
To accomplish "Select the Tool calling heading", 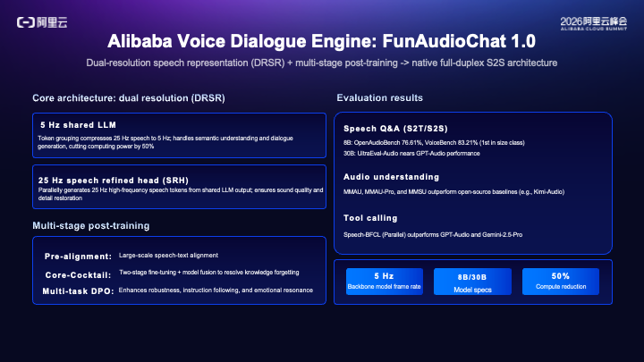I will (370, 218).
